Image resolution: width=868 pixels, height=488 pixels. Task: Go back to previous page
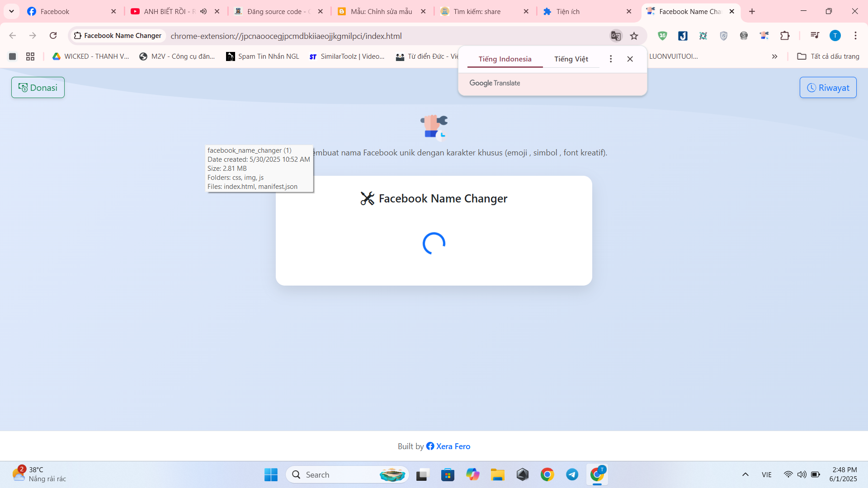13,36
